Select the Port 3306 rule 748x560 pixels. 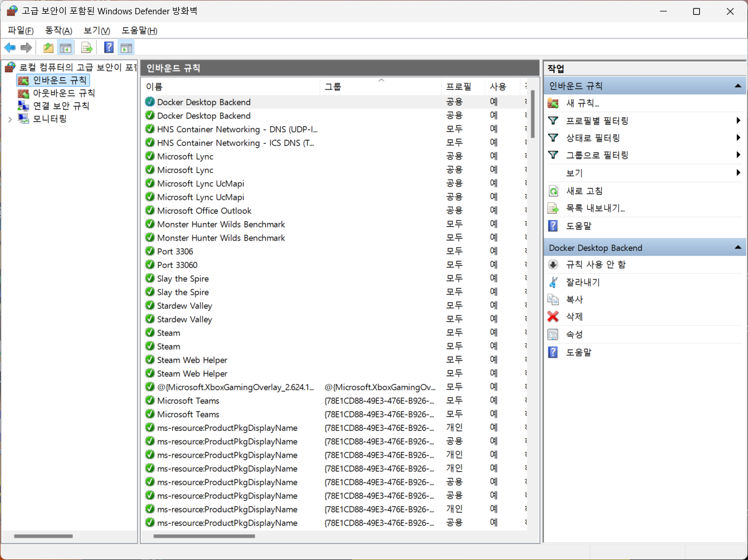click(335, 251)
